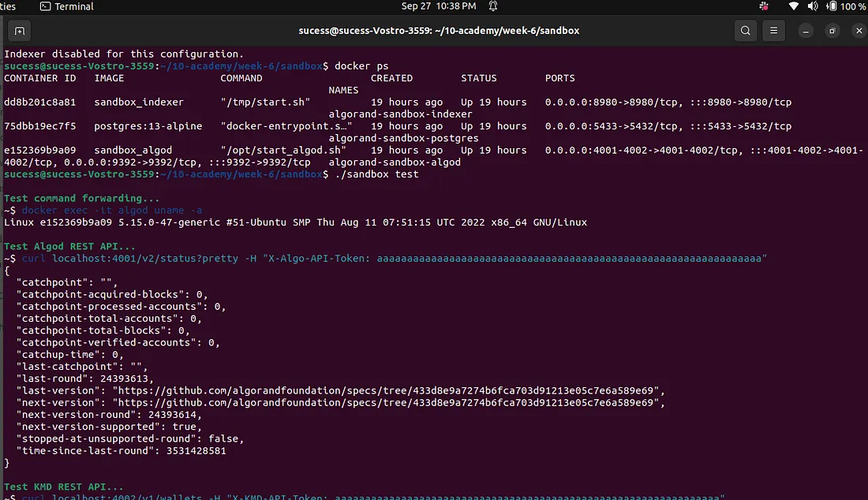868x500 pixels.
Task: Click the terminal window title text
Action: coord(439,31)
